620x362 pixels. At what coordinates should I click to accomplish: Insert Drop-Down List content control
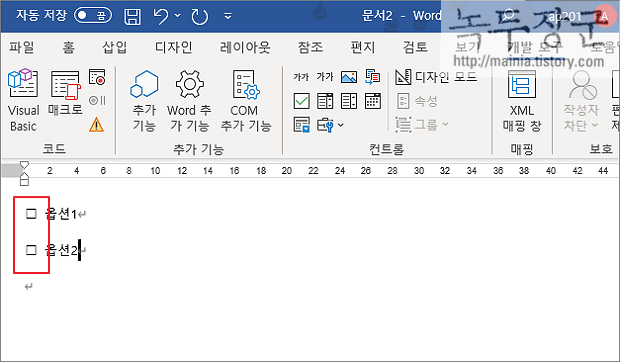(x=349, y=101)
